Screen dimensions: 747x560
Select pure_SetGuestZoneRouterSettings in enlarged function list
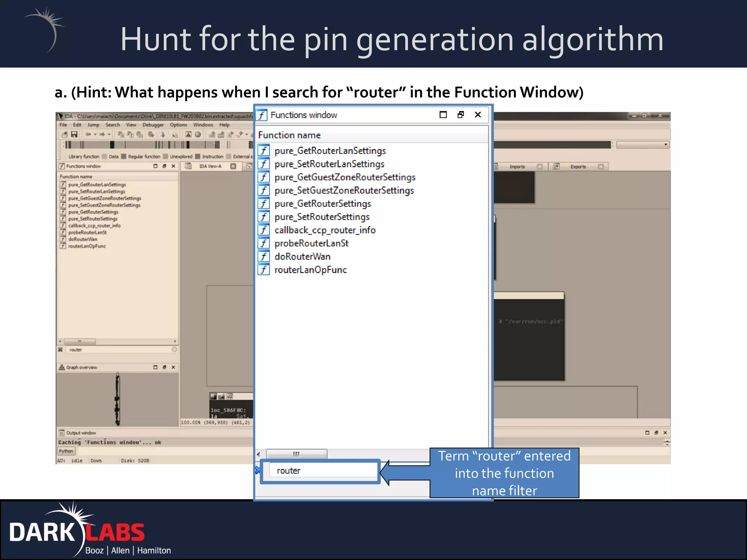(x=344, y=190)
